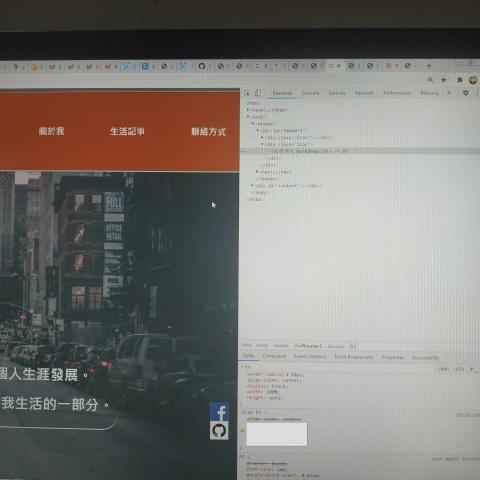Switch to the DOM Breakpoints pane tab
480x480 pixels.
tap(354, 357)
